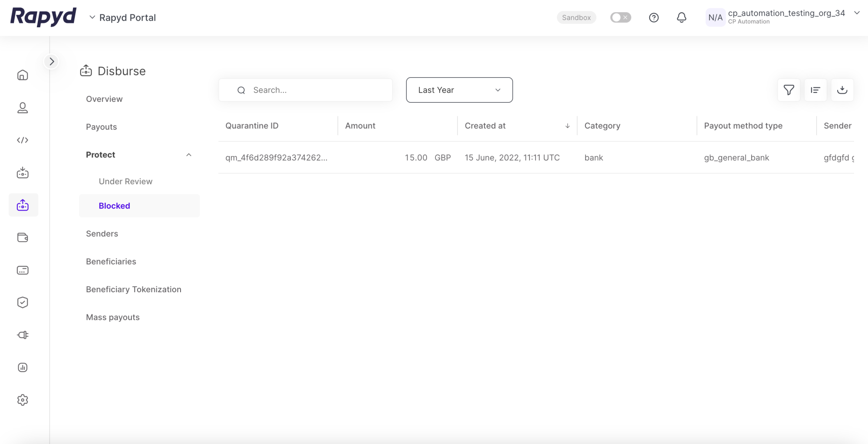Click the wallet icon in sidebar

(x=23, y=238)
